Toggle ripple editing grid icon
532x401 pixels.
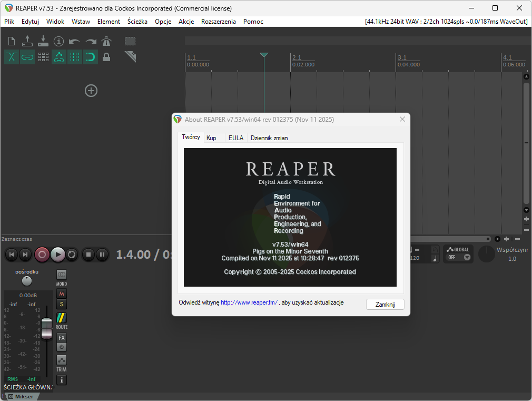(x=43, y=57)
